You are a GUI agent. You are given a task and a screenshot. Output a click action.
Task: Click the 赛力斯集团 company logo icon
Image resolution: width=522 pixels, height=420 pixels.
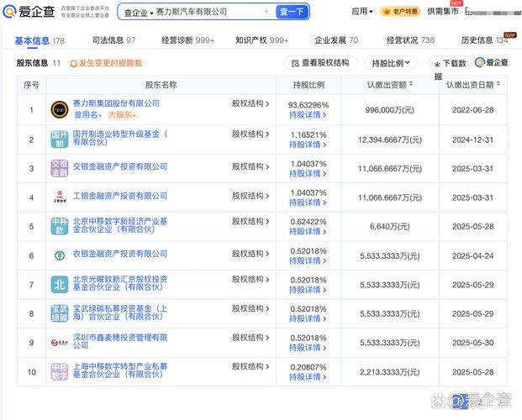pos(60,109)
